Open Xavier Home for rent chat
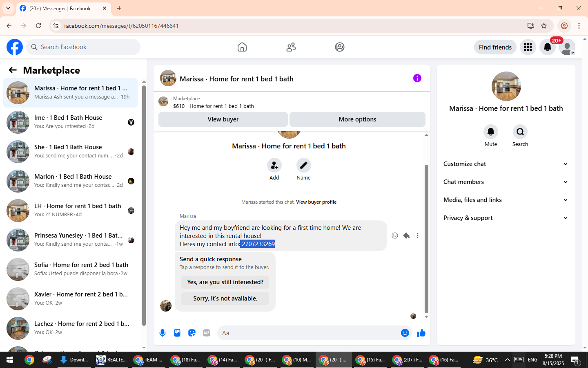588x368 pixels. click(70, 299)
